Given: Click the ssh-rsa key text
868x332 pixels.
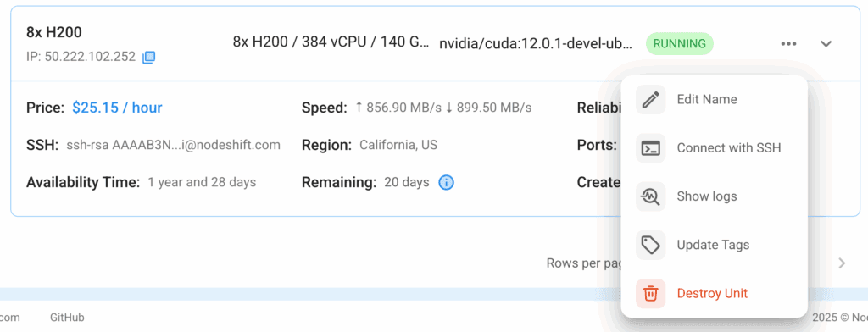Looking at the screenshot, I should [x=173, y=145].
